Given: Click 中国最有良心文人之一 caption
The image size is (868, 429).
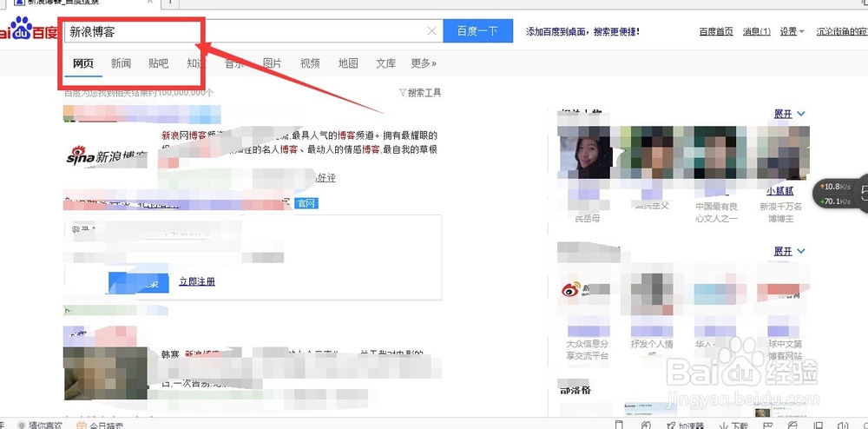Looking at the screenshot, I should click(716, 213).
